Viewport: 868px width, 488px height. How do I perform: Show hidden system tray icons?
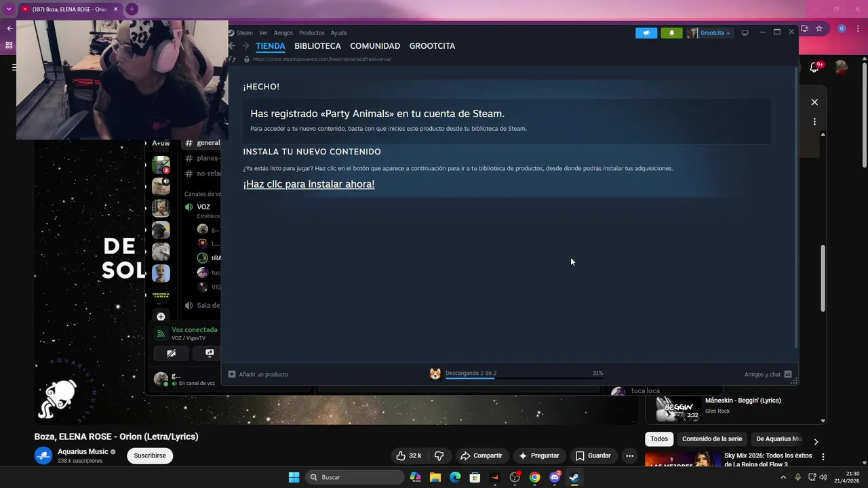[x=783, y=477]
